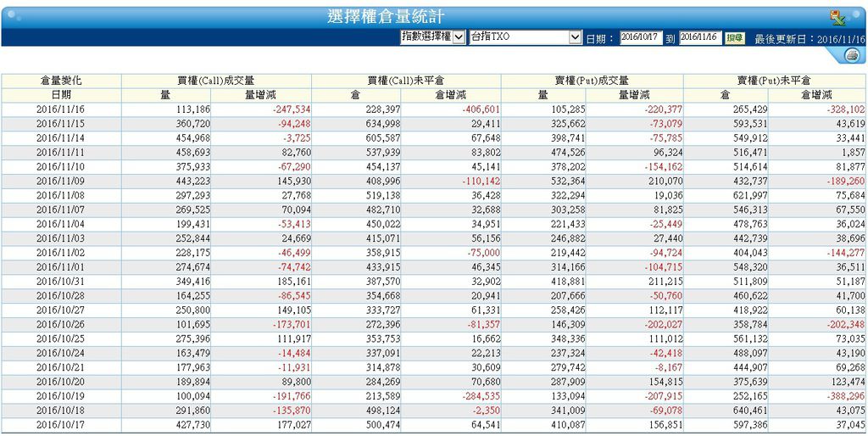Click the 賣權(Put)成交量 header
The width and height of the screenshot is (868, 436).
click(593, 81)
